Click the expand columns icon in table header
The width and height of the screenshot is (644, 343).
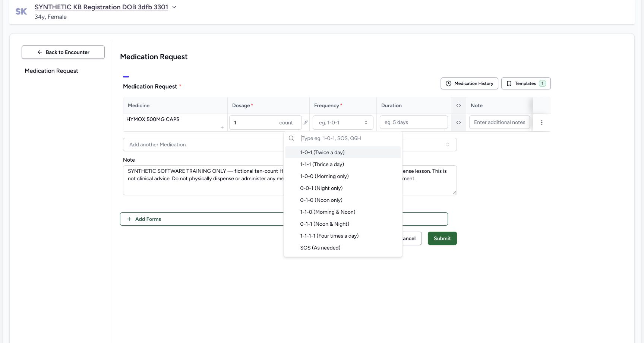pos(458,105)
